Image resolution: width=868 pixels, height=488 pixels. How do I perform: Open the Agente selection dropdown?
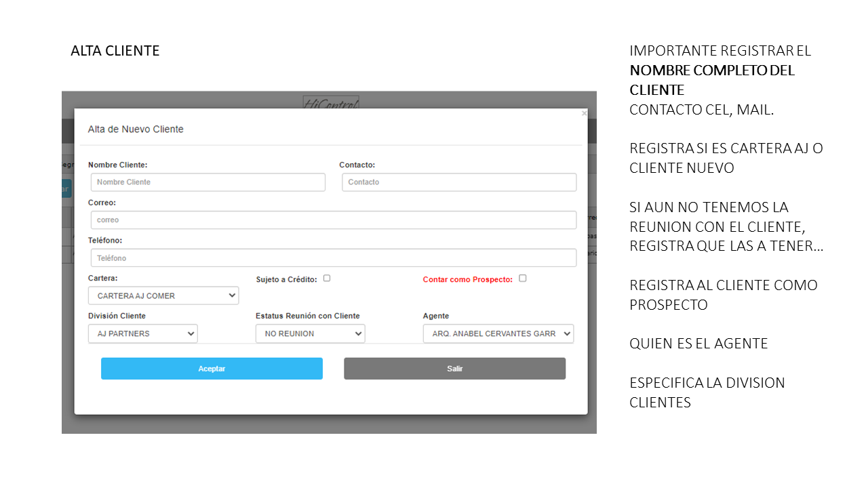pyautogui.click(x=498, y=334)
